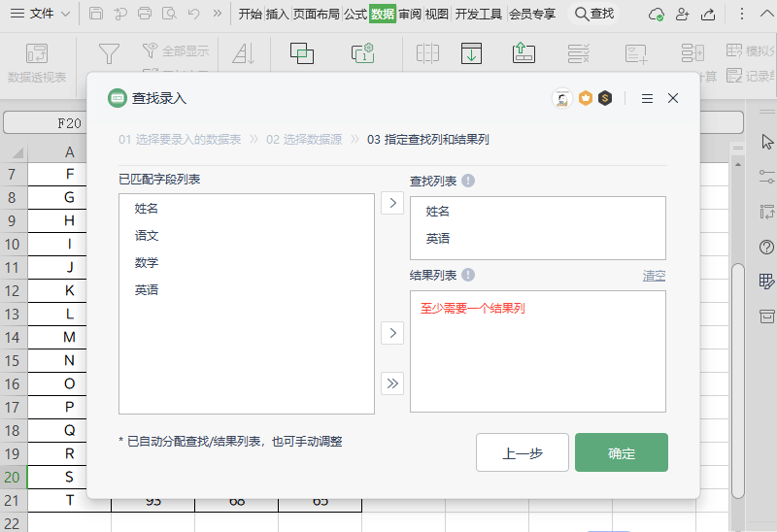Image resolution: width=777 pixels, height=532 pixels.
Task: Click the dark coin badge icon
Action: pos(605,98)
